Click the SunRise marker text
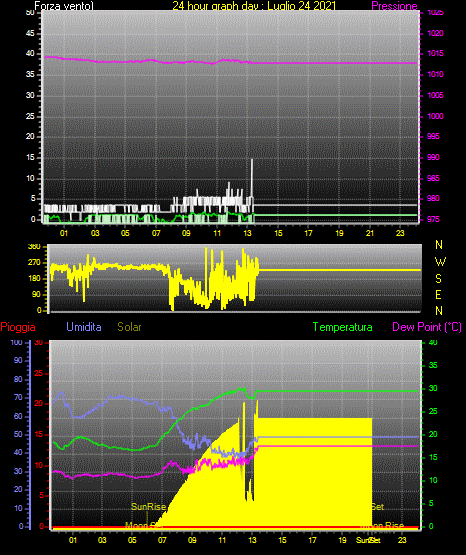The width and height of the screenshot is (466, 555). (149, 507)
